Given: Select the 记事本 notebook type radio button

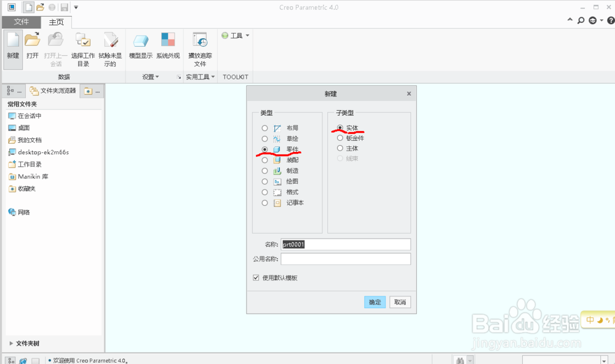Looking at the screenshot, I should 264,203.
